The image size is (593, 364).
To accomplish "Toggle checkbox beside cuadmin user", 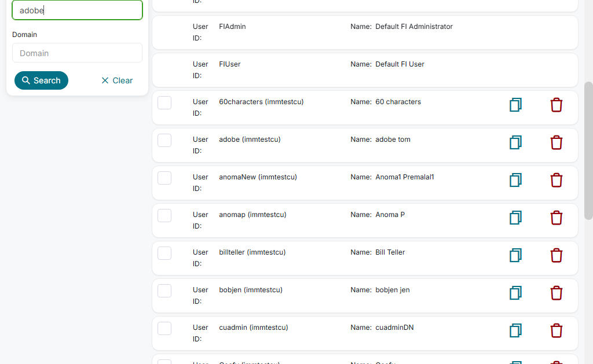I will [164, 328].
